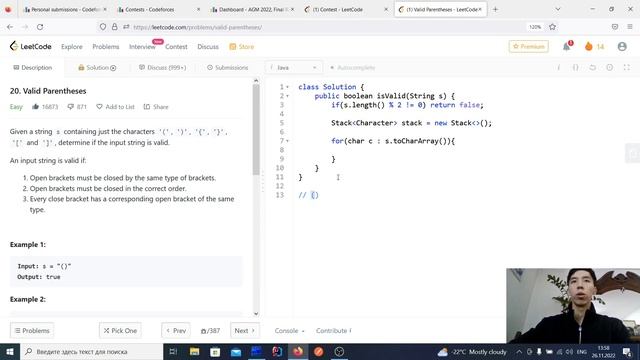Click the streak fire icon
Screen dimensions: 640x360
[x=589, y=47]
